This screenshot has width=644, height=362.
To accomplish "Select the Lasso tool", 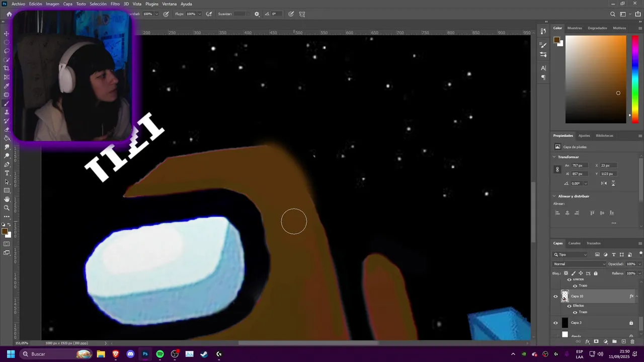I will point(7,51).
